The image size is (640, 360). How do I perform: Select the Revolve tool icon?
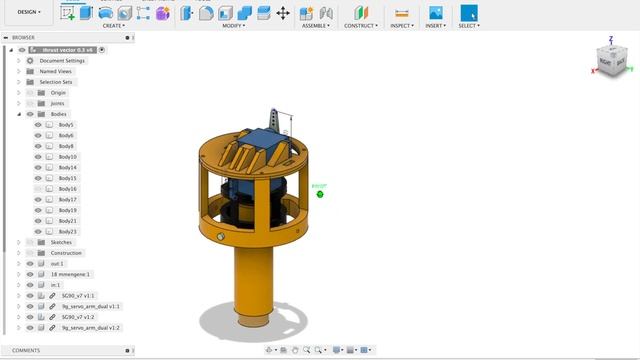[106, 13]
